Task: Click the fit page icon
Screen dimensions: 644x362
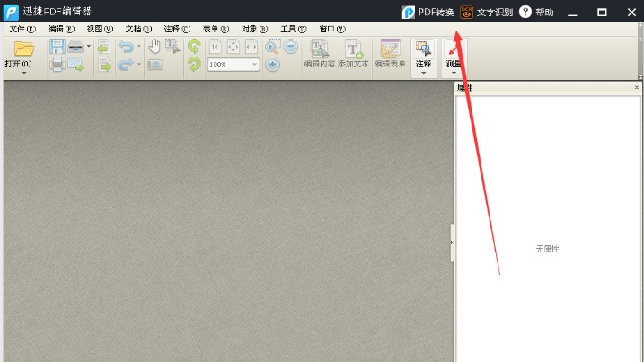Action: tap(234, 47)
